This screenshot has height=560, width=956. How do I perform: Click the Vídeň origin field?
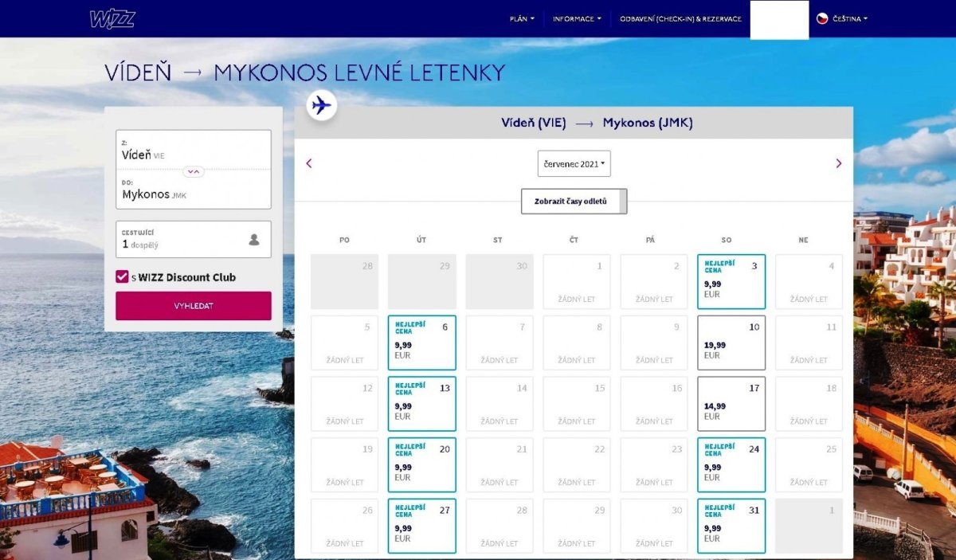[194, 150]
